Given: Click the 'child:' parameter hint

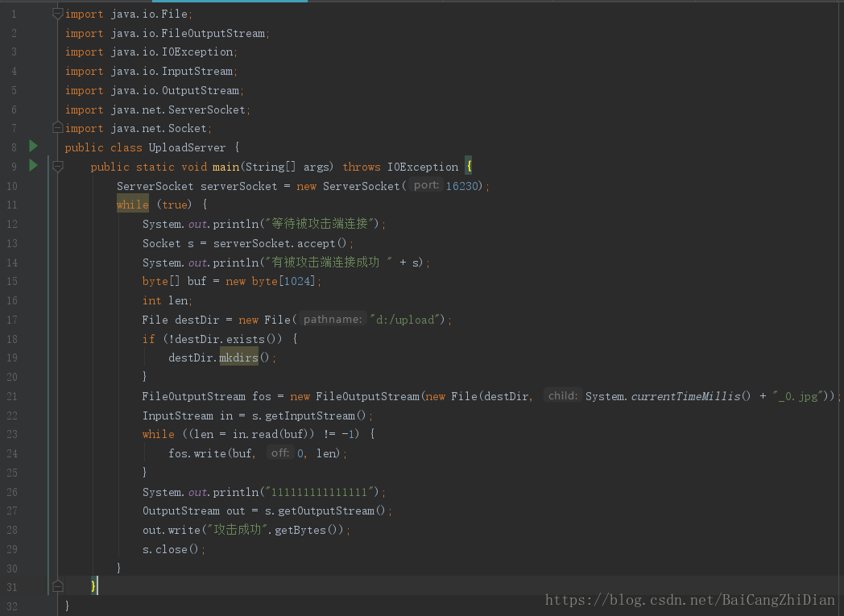Looking at the screenshot, I should (x=562, y=395).
